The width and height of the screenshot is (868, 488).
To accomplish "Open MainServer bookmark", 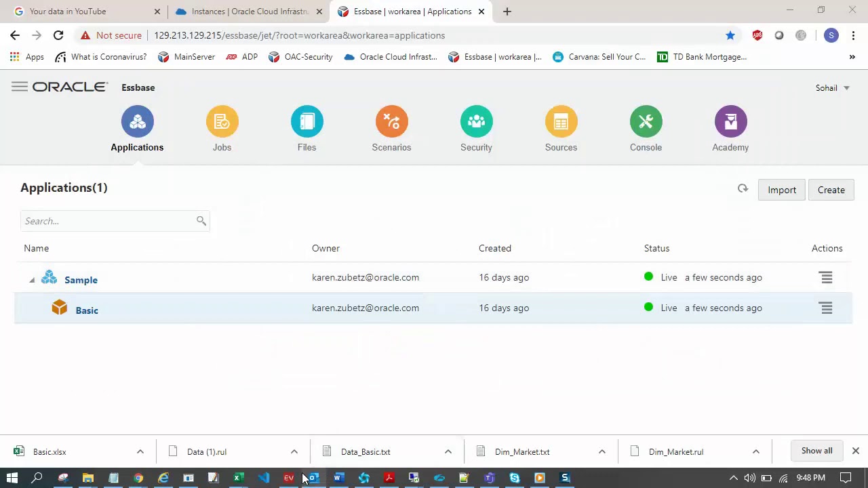I will 186,57.
